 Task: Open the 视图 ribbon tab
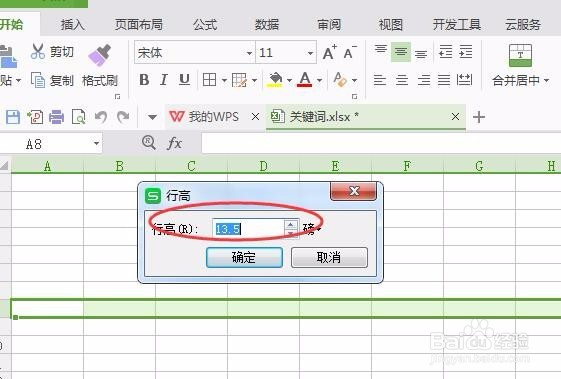tap(391, 25)
